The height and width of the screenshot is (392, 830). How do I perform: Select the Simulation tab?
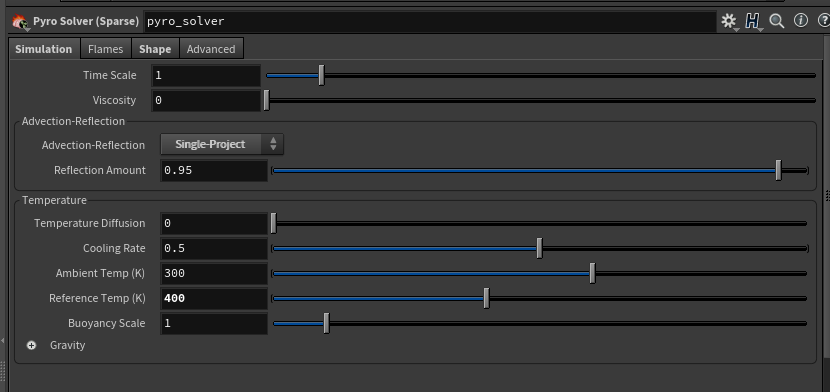[x=44, y=49]
